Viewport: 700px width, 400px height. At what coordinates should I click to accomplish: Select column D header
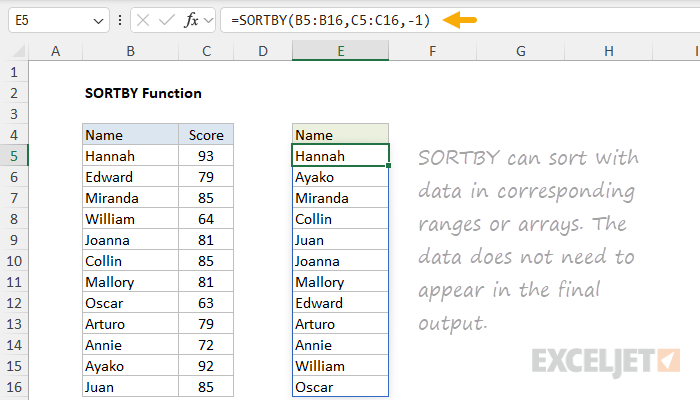[262, 51]
